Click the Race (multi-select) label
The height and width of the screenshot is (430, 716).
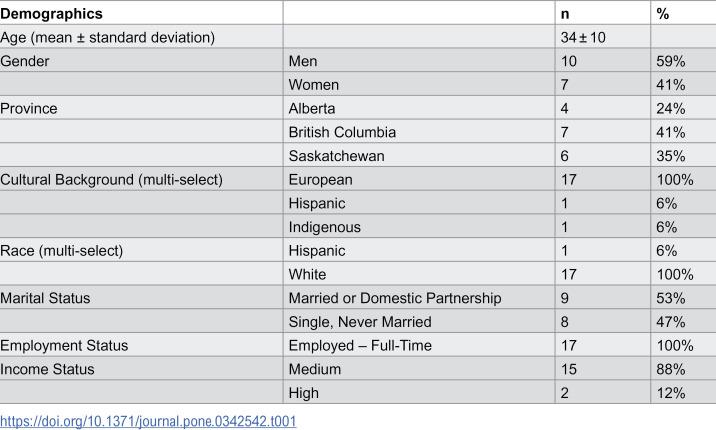(62, 251)
